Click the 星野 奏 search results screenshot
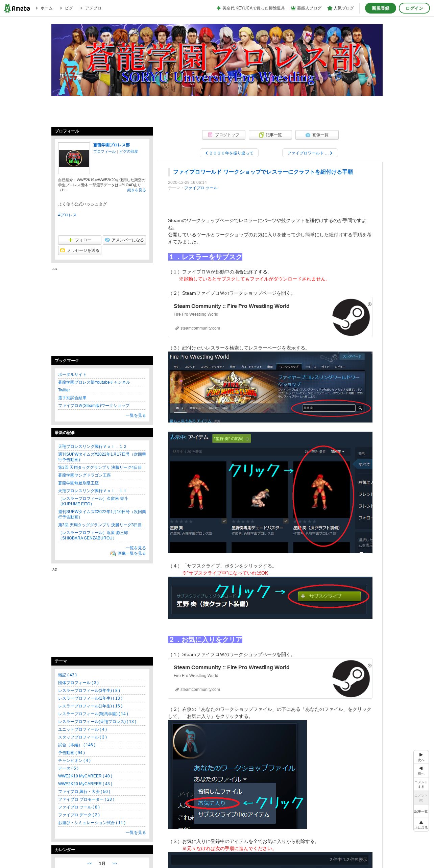434x868 pixels. (x=270, y=492)
